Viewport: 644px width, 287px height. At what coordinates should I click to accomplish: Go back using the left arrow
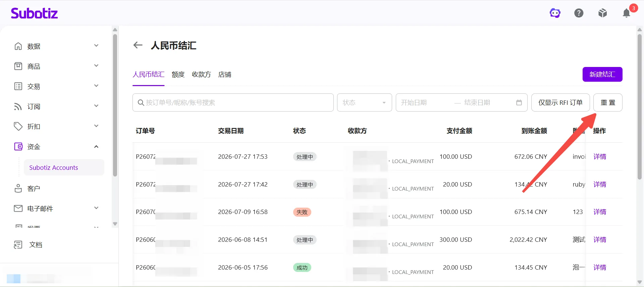(138, 45)
